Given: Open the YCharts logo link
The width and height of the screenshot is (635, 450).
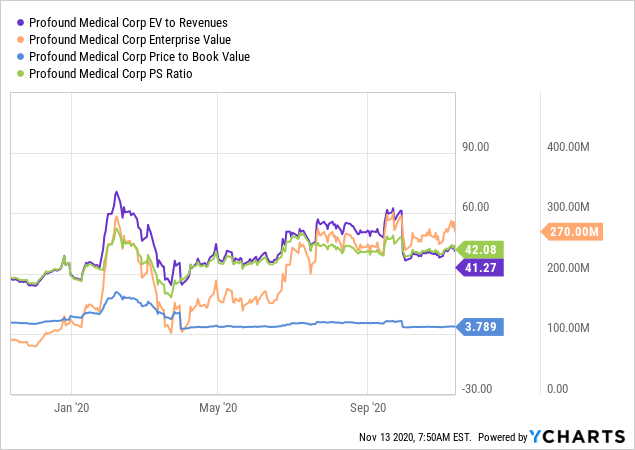Looking at the screenshot, I should (x=577, y=437).
